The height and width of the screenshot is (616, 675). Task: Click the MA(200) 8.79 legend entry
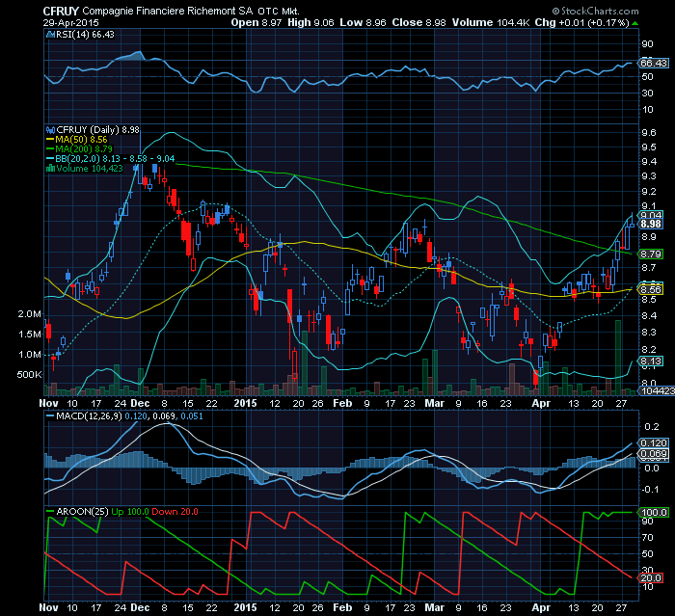[x=79, y=149]
